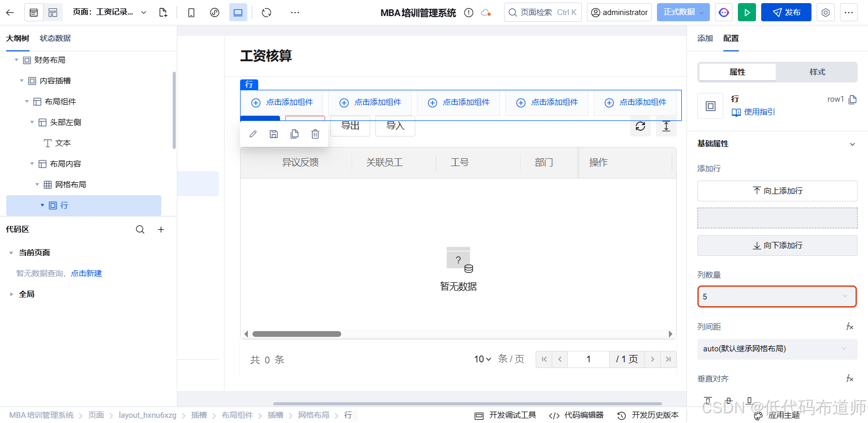Collapse the 网格布局 tree node
The image size is (868, 423).
(37, 185)
